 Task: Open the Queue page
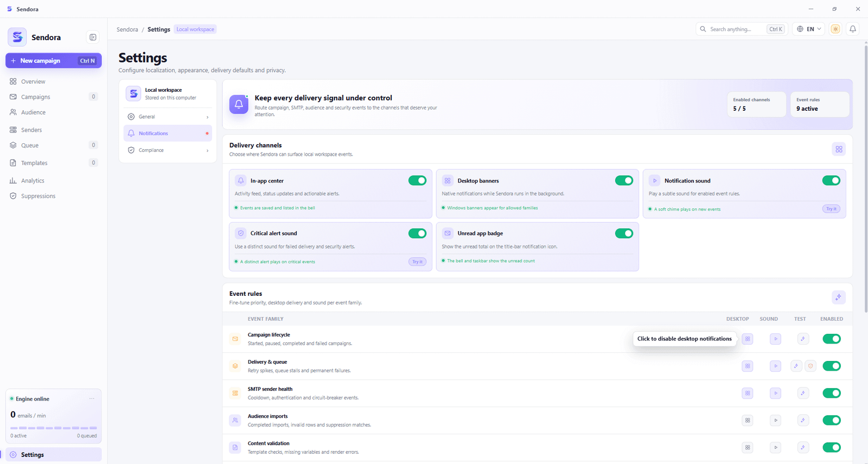[53, 145]
